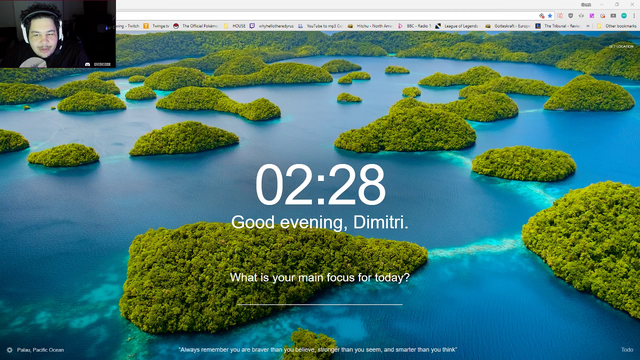Open the Todo panel
Image resolution: width=640 pixels, height=360 pixels.
(x=627, y=350)
